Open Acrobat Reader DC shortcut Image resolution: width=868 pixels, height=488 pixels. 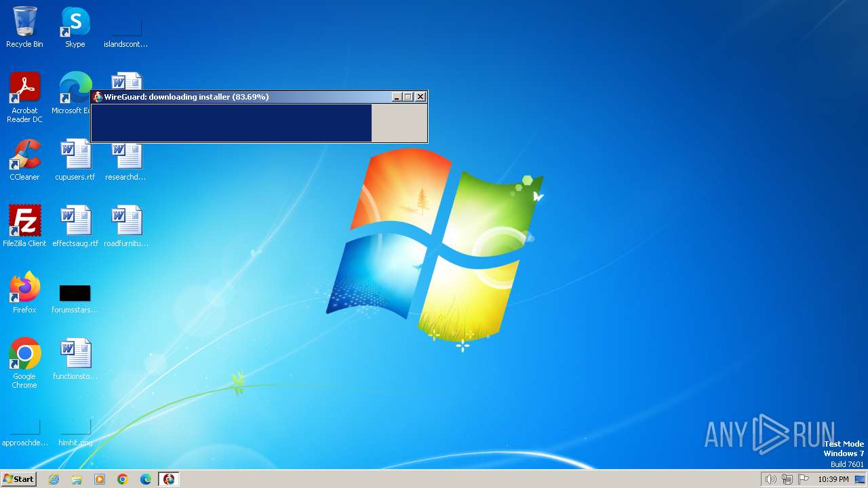pyautogui.click(x=24, y=98)
